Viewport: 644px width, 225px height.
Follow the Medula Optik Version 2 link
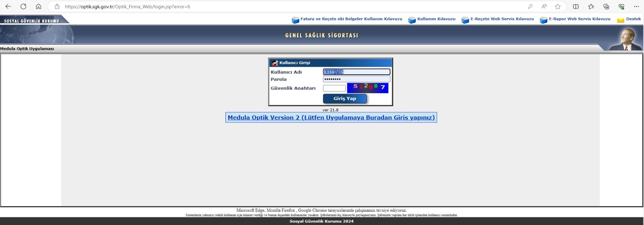pyautogui.click(x=331, y=118)
